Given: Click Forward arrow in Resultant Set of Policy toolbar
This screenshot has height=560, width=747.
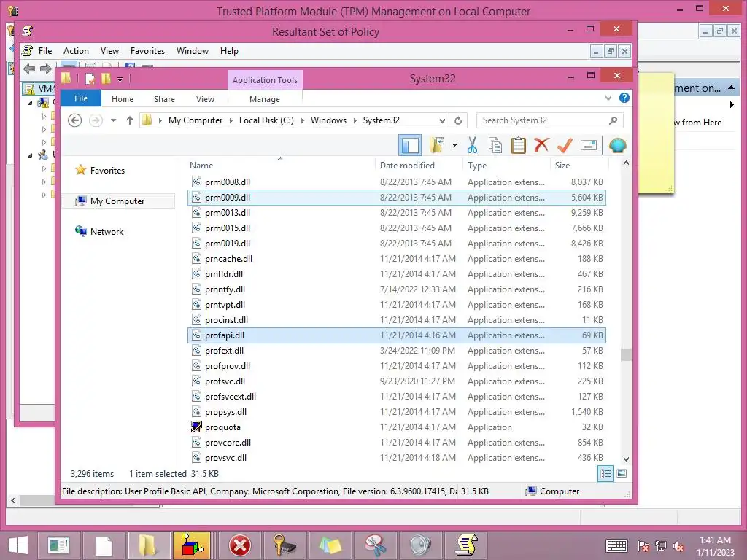Looking at the screenshot, I should (46, 69).
